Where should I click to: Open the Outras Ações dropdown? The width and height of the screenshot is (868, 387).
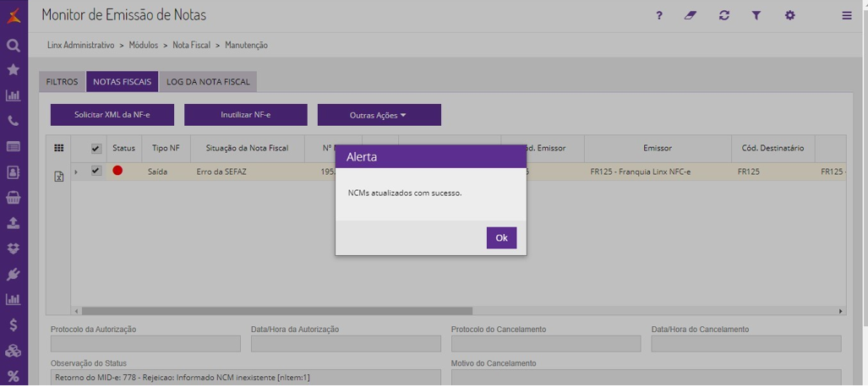379,115
